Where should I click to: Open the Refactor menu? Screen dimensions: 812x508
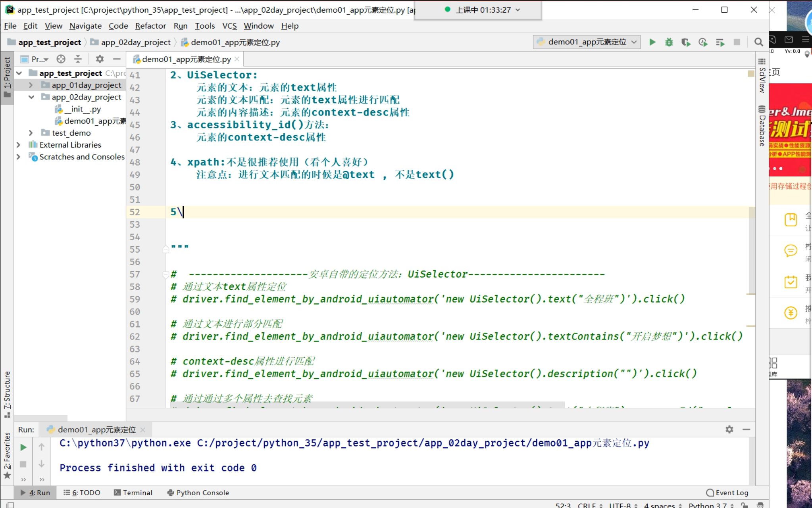150,26
